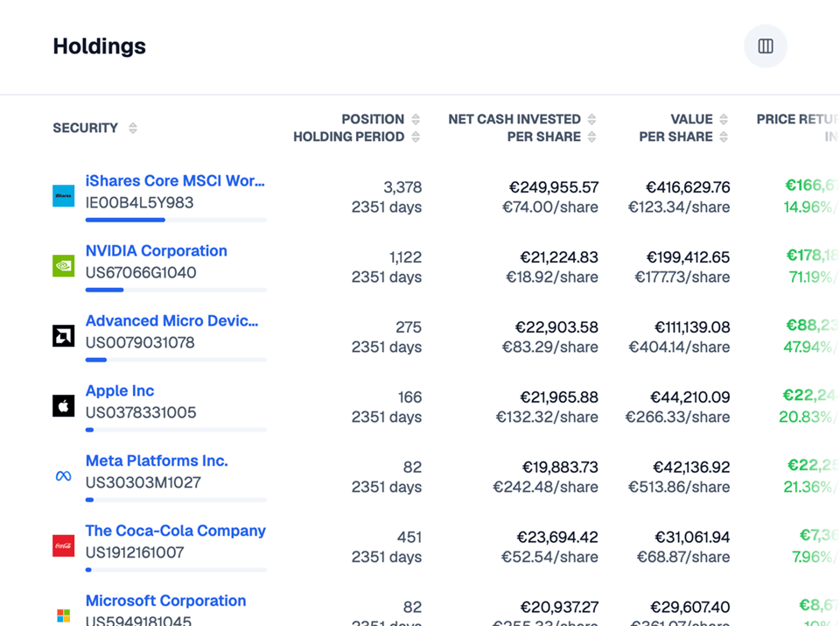Click the NET CASH INVESTED header

514,119
